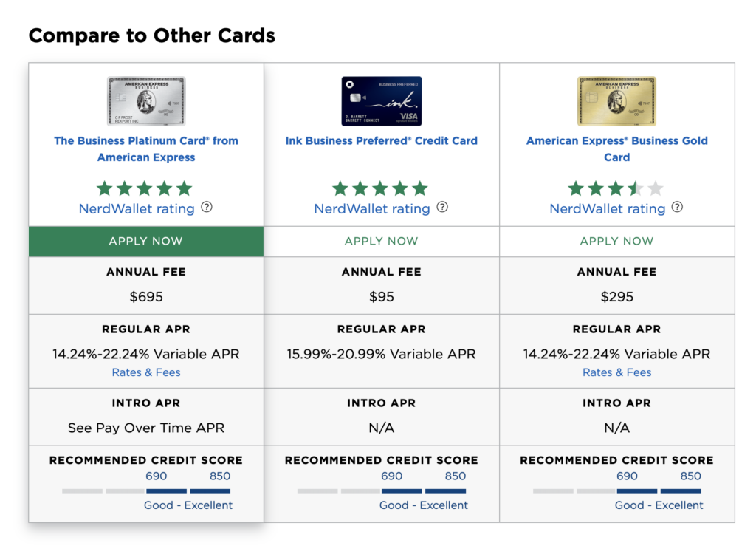This screenshot has height=557, width=756.
Task: Open the tooltip beside Ink Business Preferred rating
Action: click(x=441, y=208)
